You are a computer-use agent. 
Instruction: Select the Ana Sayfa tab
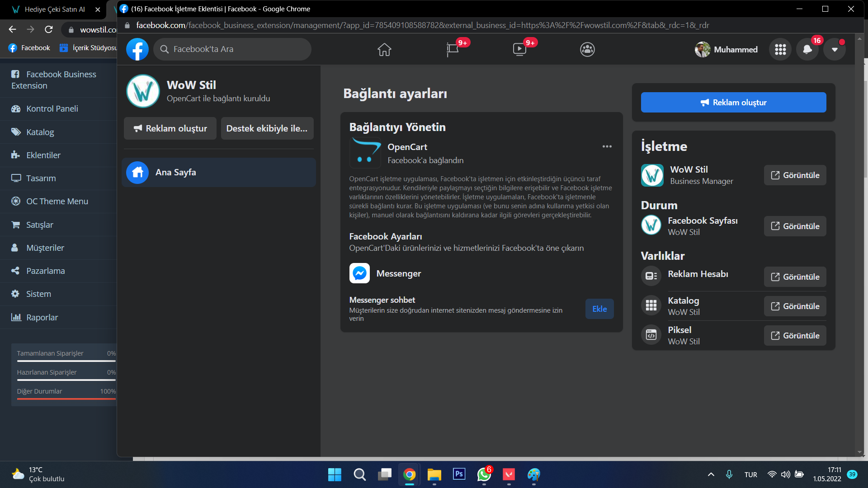pyautogui.click(x=219, y=172)
